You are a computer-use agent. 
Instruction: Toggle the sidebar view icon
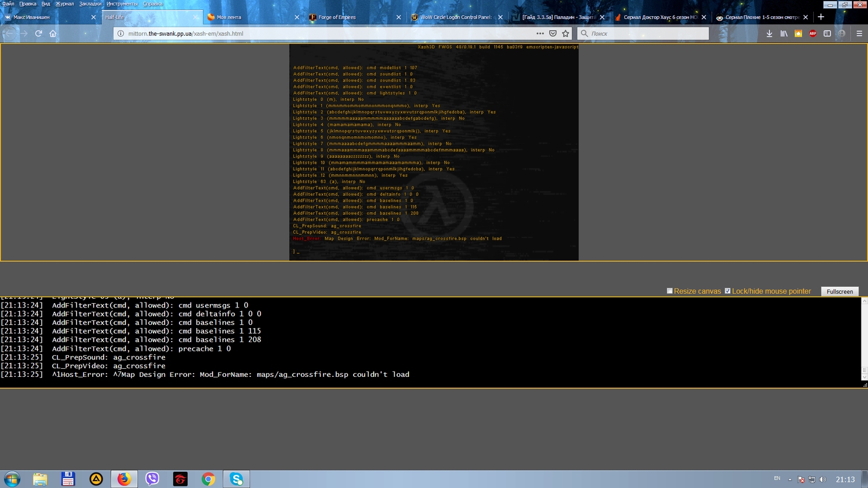coord(827,34)
